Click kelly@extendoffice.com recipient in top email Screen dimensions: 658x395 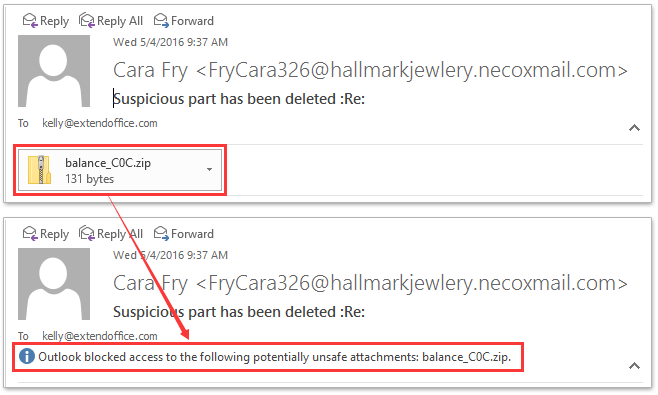[100, 123]
